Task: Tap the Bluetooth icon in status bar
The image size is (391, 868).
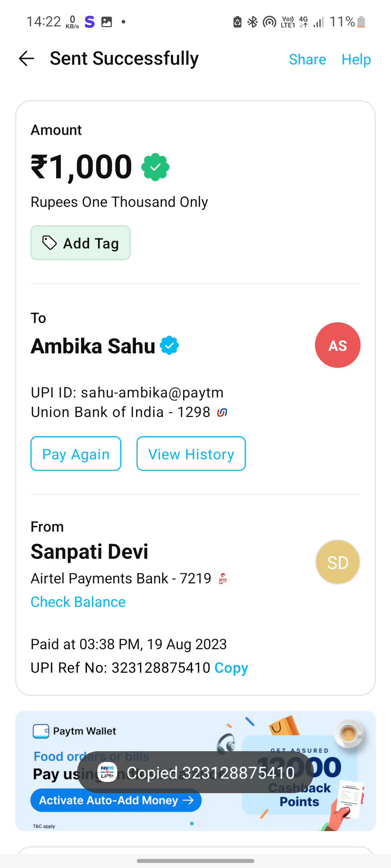Action: [252, 22]
